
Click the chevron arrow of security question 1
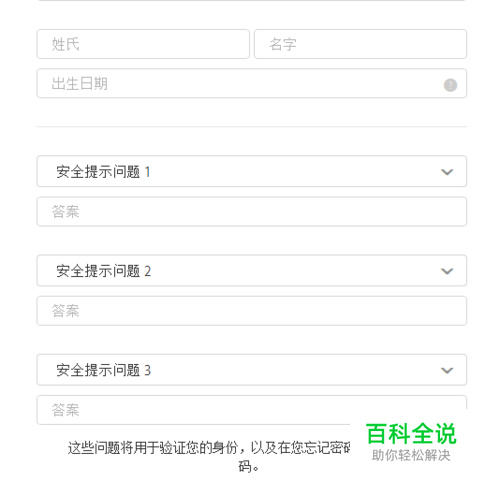click(447, 172)
